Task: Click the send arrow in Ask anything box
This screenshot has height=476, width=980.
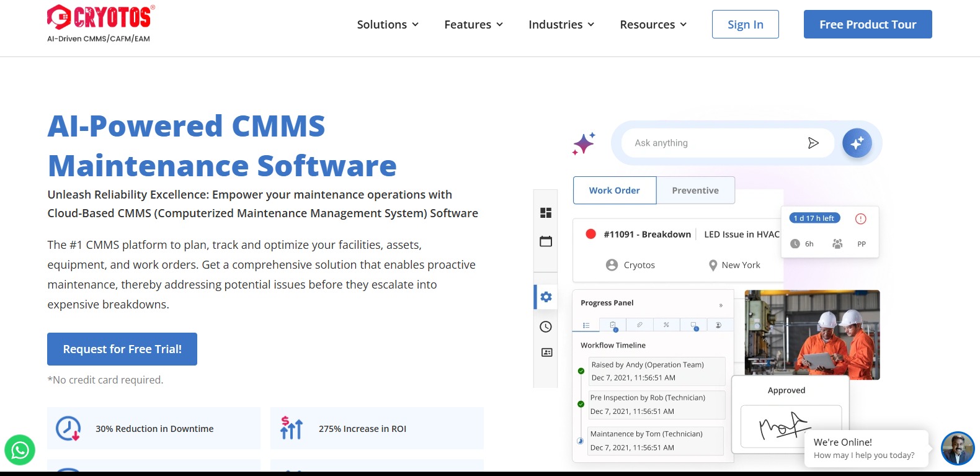Action: pyautogui.click(x=813, y=143)
